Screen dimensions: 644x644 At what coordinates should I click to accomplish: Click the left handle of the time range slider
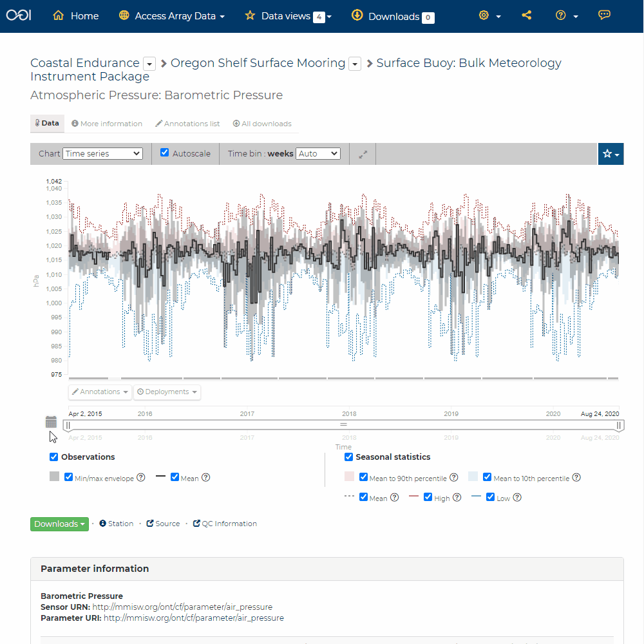click(x=68, y=425)
